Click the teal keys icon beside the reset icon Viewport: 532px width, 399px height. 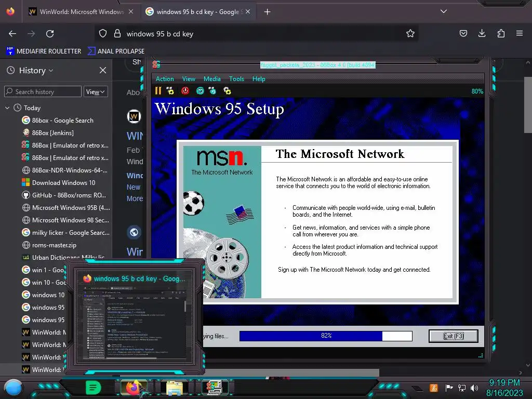tap(212, 91)
